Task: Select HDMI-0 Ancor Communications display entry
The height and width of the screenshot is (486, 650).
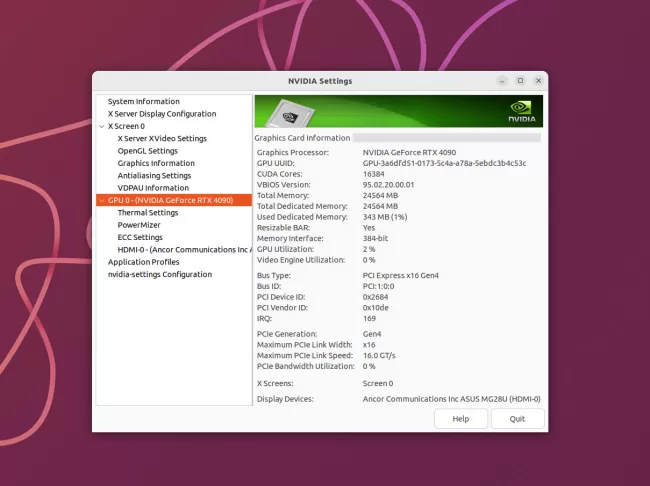Action: [184, 250]
